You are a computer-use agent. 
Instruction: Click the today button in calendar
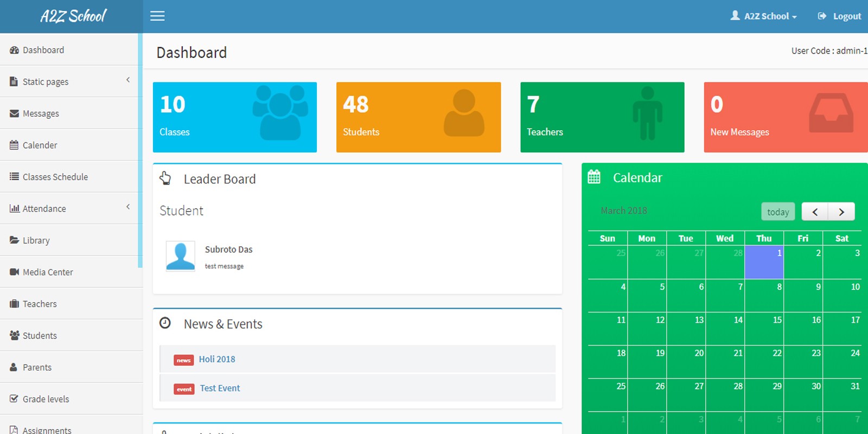click(778, 212)
